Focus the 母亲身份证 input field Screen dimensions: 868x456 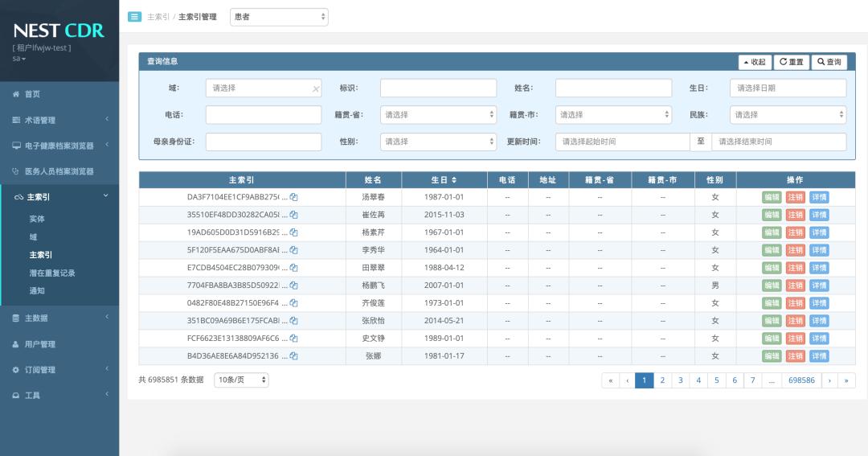coord(264,142)
